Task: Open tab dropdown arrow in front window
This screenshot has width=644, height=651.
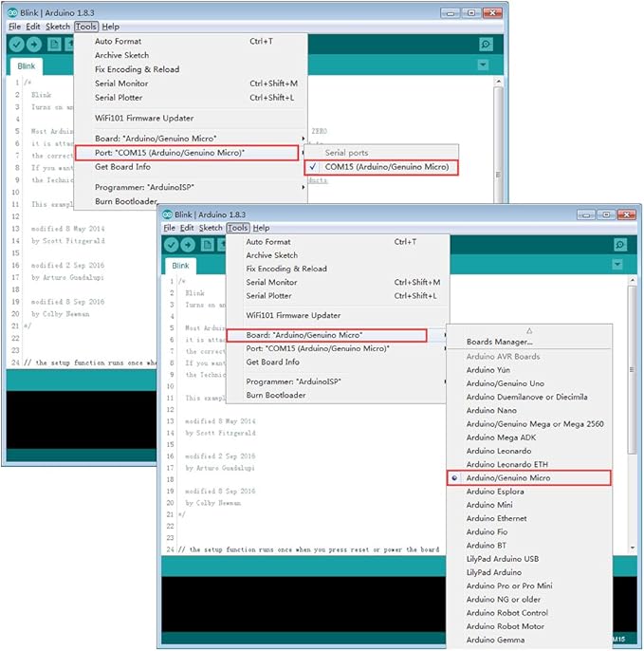Action: click(x=617, y=265)
